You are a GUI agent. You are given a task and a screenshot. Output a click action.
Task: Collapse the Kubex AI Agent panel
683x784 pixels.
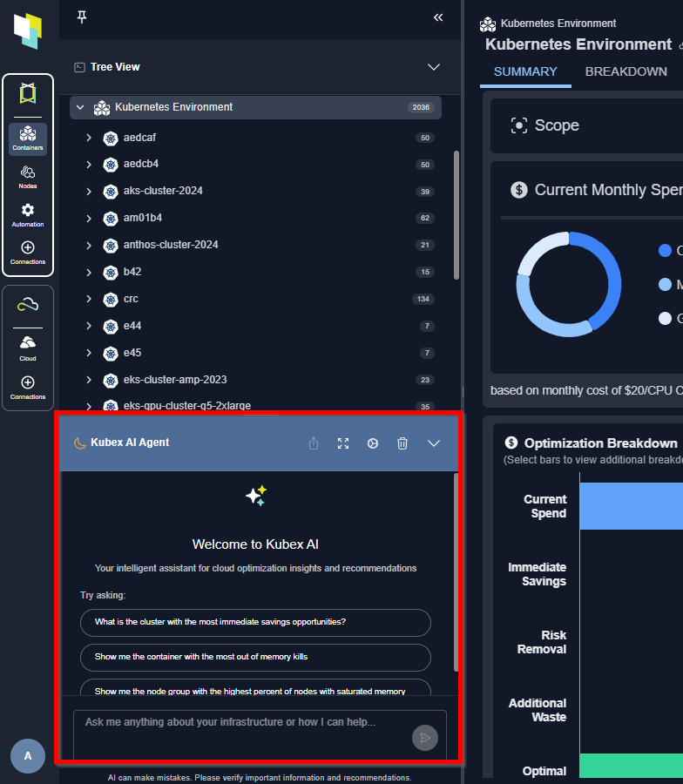434,443
